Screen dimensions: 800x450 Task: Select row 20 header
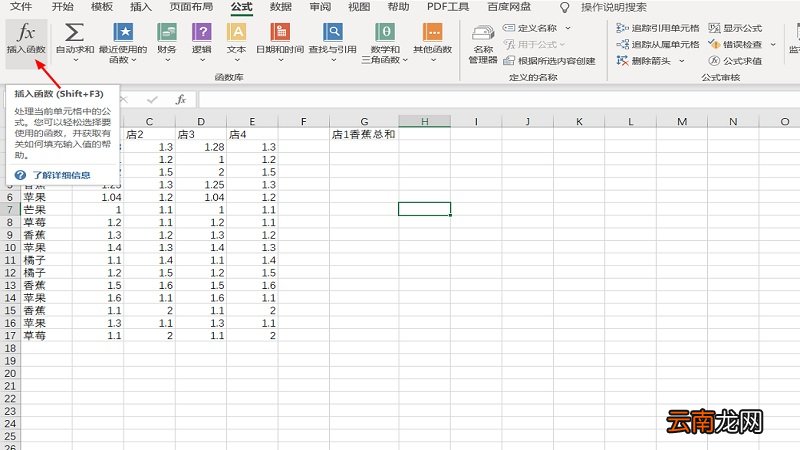10,373
